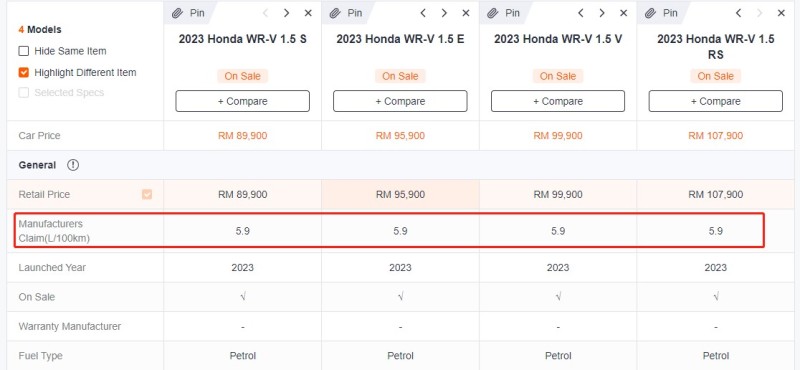Viewport: 800px width, 370px height.
Task: Select the Manufacturers Claim row label
Action: coord(54,231)
